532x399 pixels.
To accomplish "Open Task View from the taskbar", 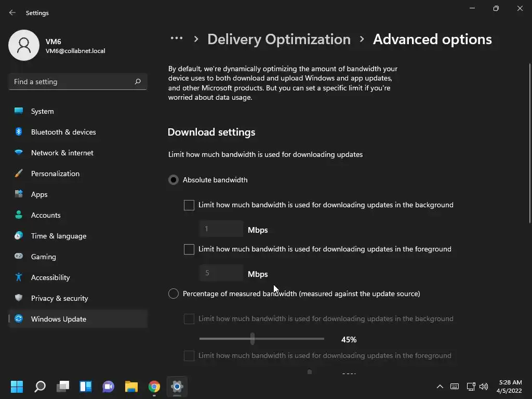I will [63, 387].
